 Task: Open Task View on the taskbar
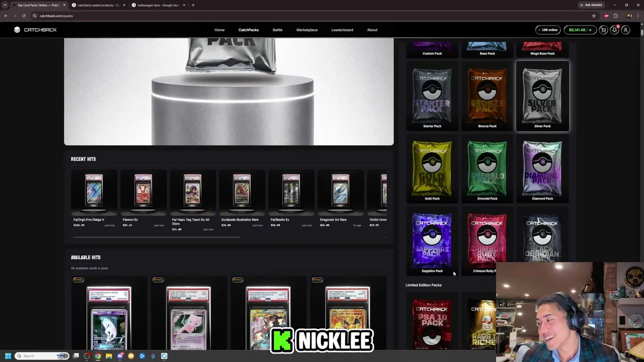pos(76,356)
